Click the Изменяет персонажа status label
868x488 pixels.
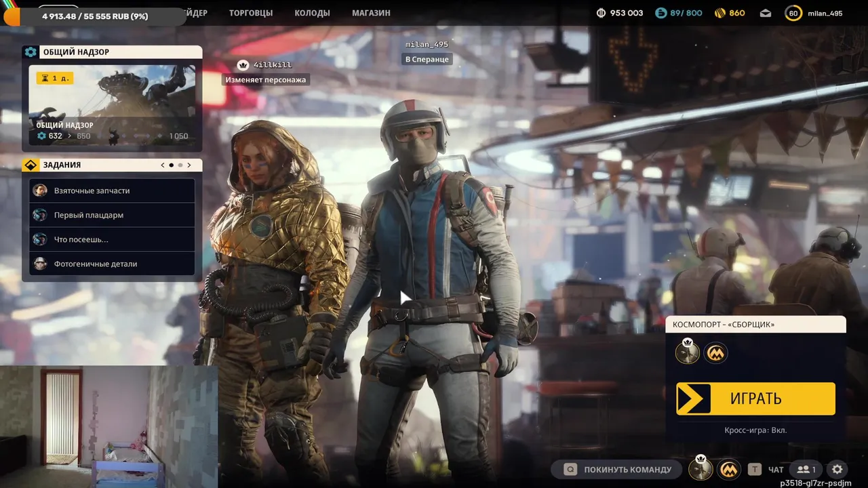click(x=266, y=80)
